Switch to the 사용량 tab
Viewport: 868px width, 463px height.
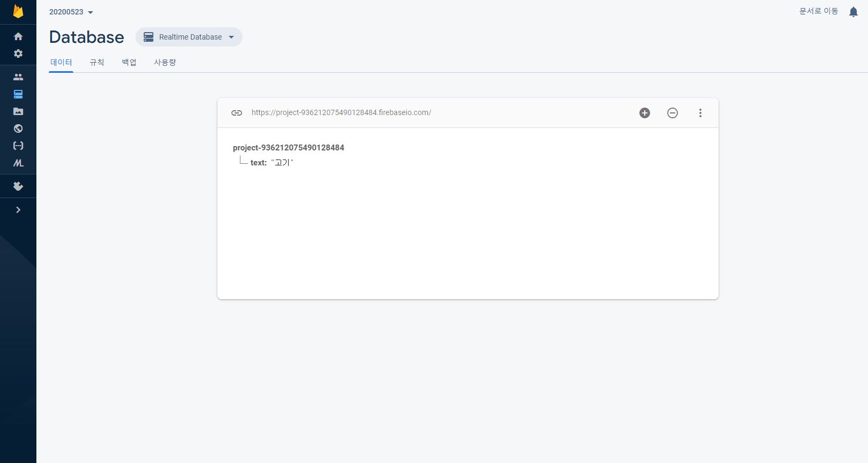[165, 62]
